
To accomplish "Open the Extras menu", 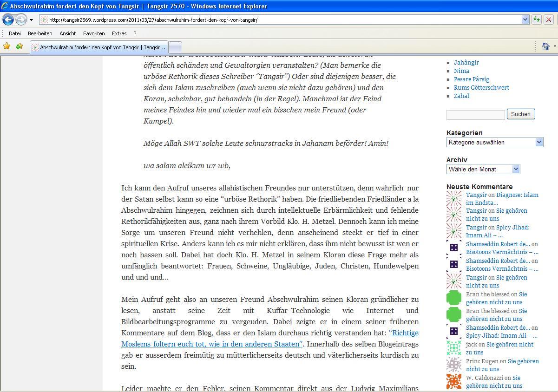I will click(119, 33).
